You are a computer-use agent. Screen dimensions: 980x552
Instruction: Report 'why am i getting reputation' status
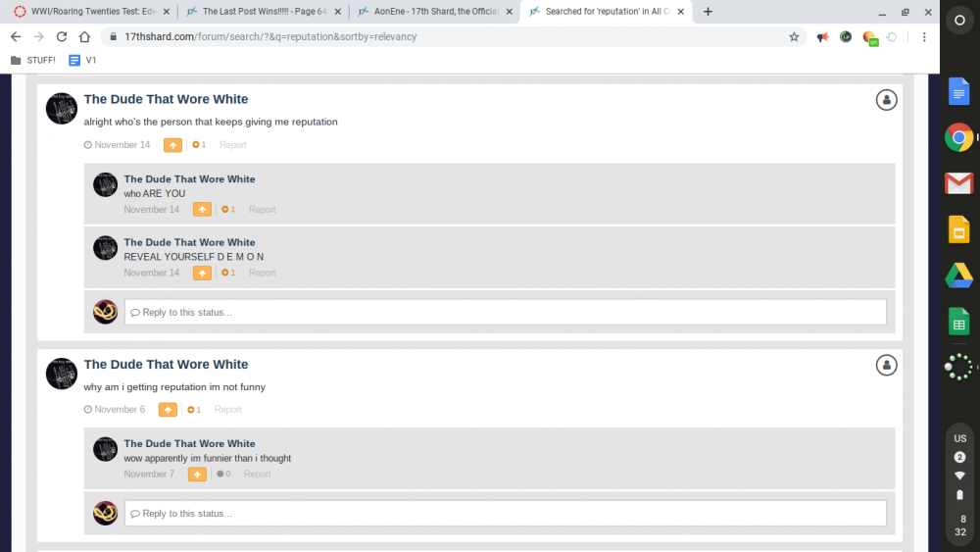coord(227,410)
